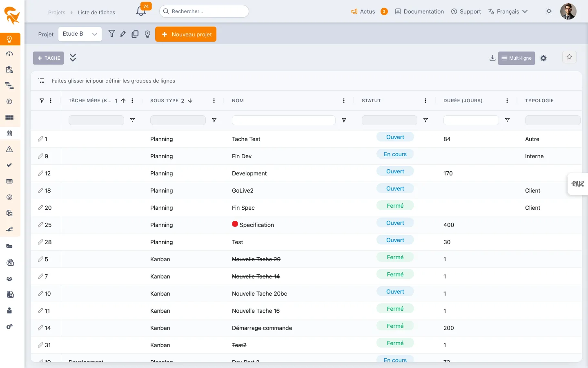Expand all rows with double chevron
The height and width of the screenshot is (368, 588).
pos(73,58)
